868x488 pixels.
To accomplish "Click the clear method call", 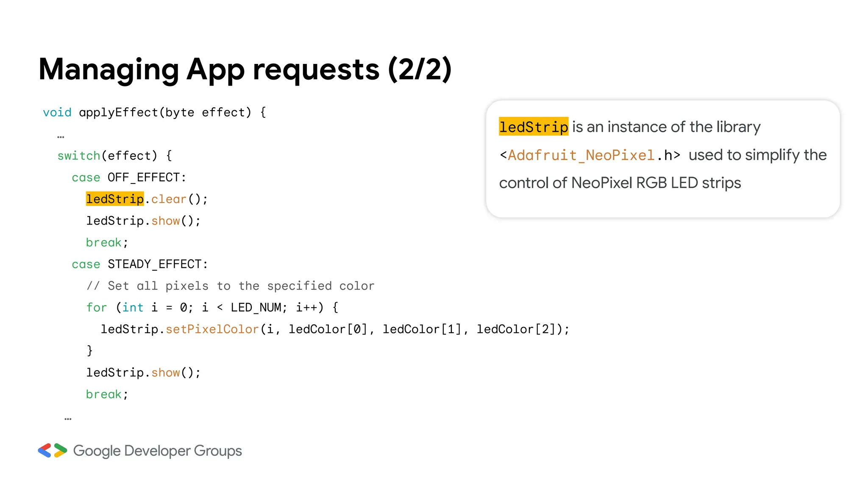I will pos(169,199).
